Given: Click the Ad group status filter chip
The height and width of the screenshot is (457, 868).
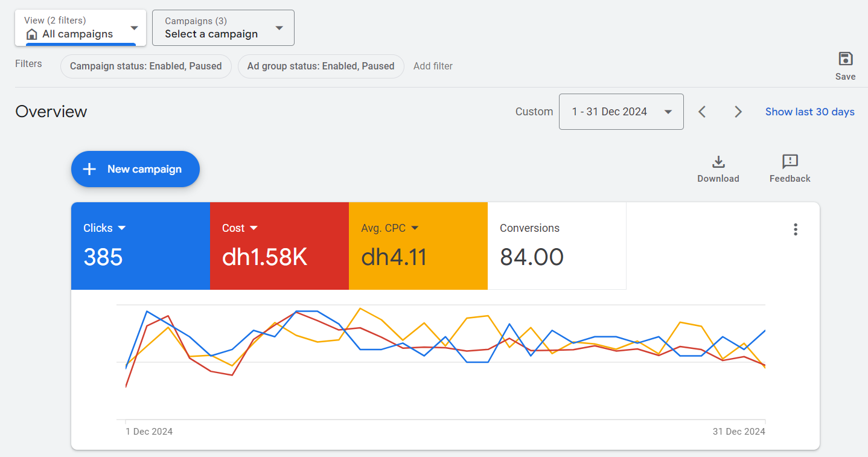Looking at the screenshot, I should [x=321, y=66].
